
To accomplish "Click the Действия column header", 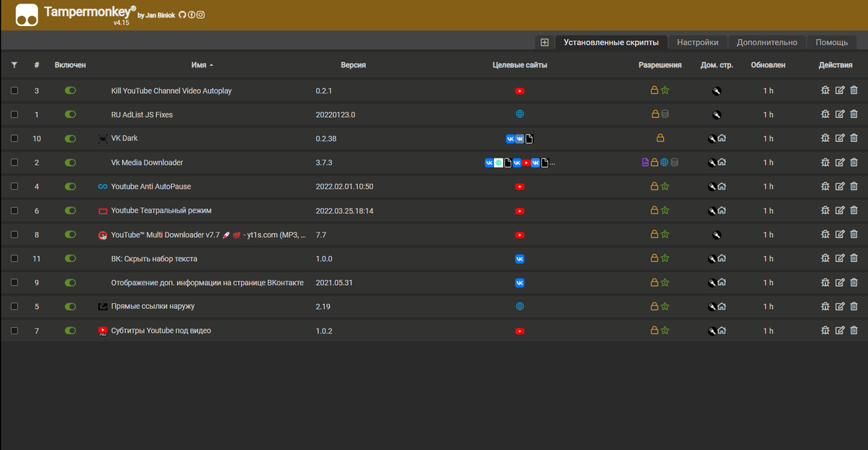I will [x=835, y=65].
